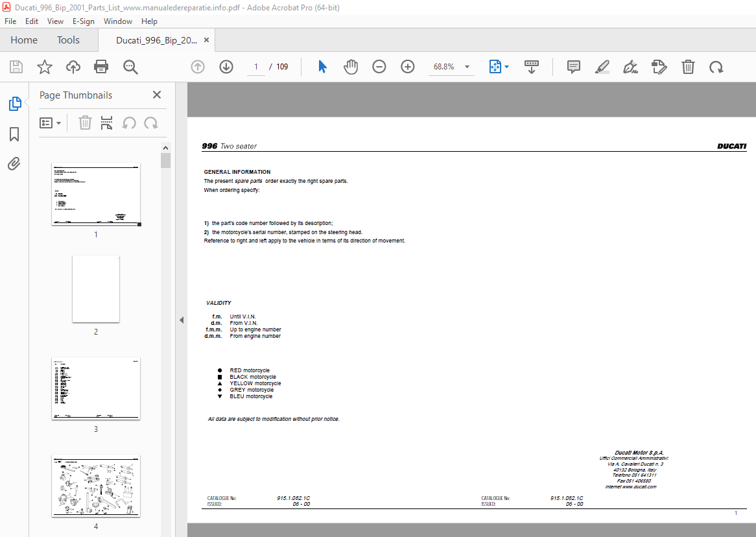The width and height of the screenshot is (756, 537).
Task: Click the scrolling mode keyboard icon
Action: 531,67
